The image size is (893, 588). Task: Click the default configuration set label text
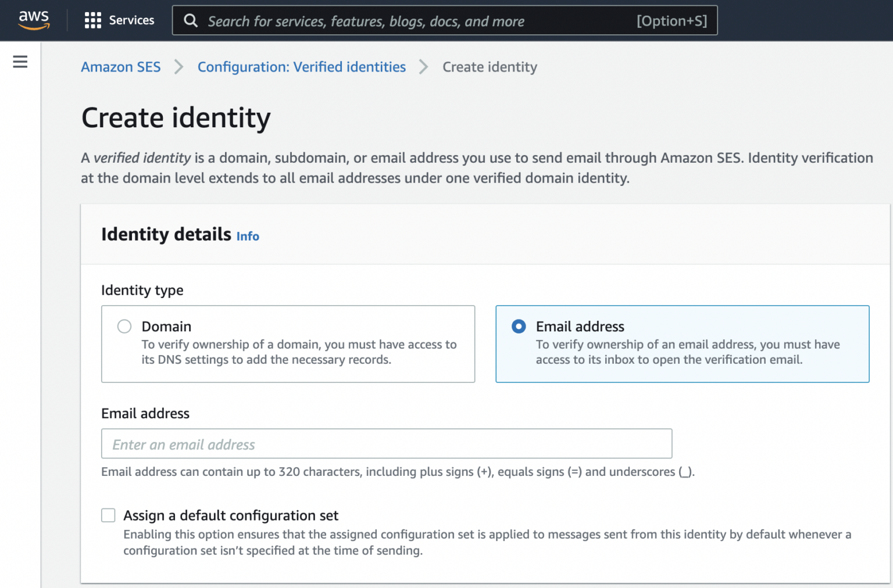[x=230, y=515]
